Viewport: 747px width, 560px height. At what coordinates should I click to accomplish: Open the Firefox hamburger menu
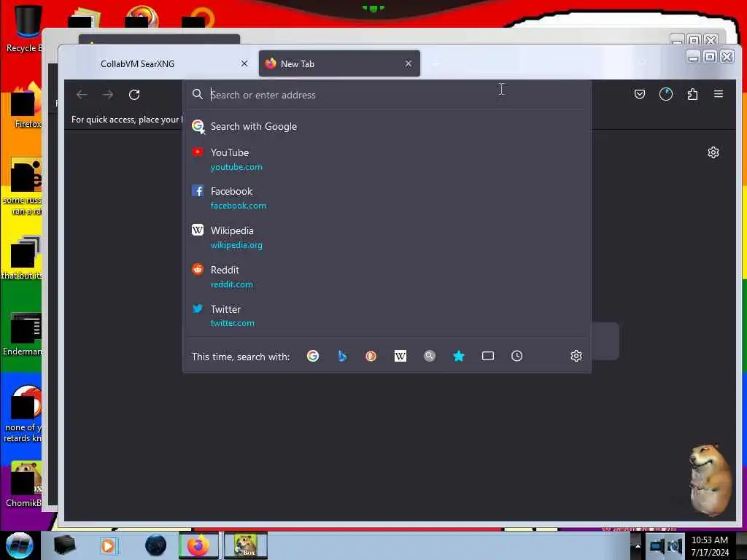click(719, 94)
